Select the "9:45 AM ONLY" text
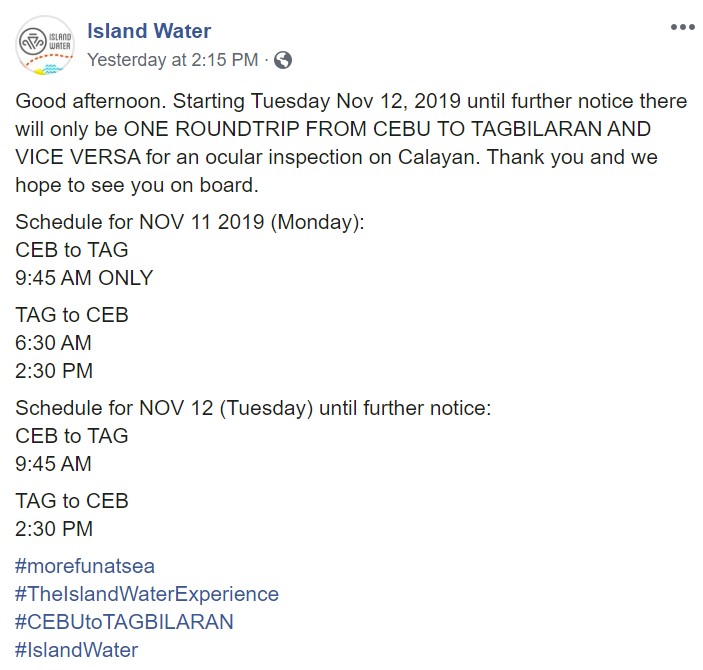 [84, 278]
